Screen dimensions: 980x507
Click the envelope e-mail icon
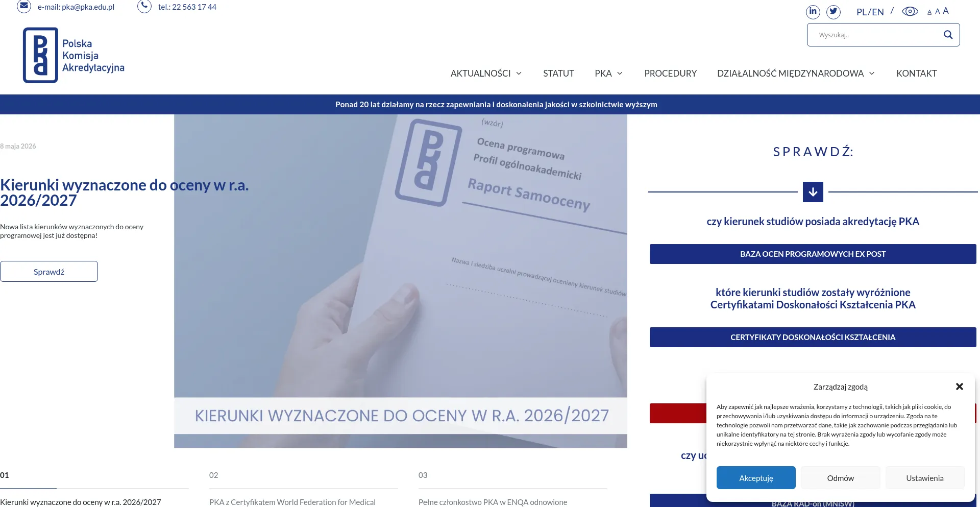24,7
